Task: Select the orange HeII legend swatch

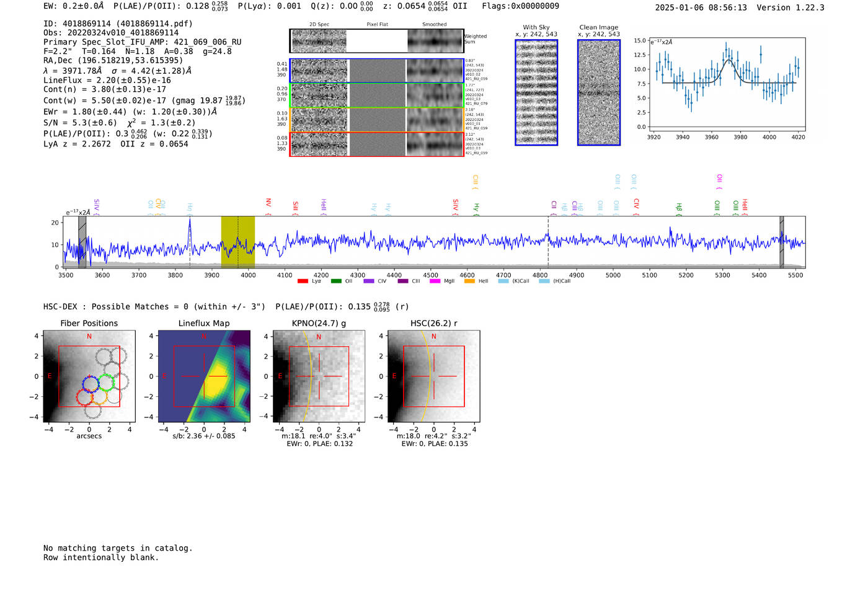Action: point(469,282)
